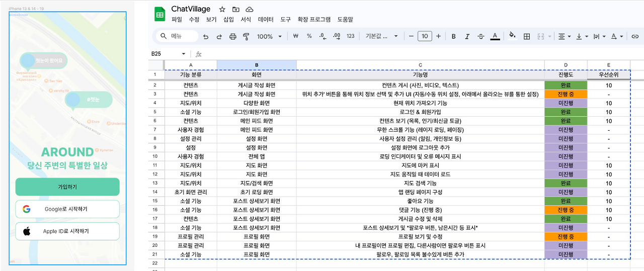
Task: Toggle bold formatting
Action: click(x=454, y=36)
